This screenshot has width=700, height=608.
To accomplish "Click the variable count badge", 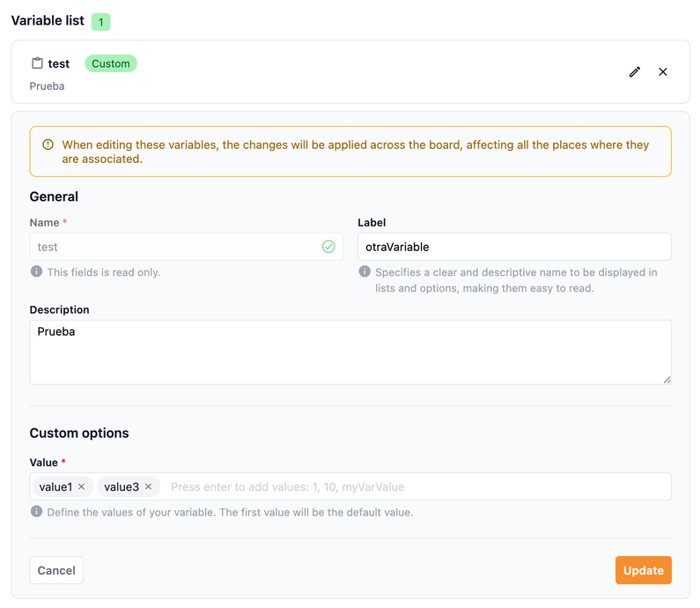I will tap(101, 22).
